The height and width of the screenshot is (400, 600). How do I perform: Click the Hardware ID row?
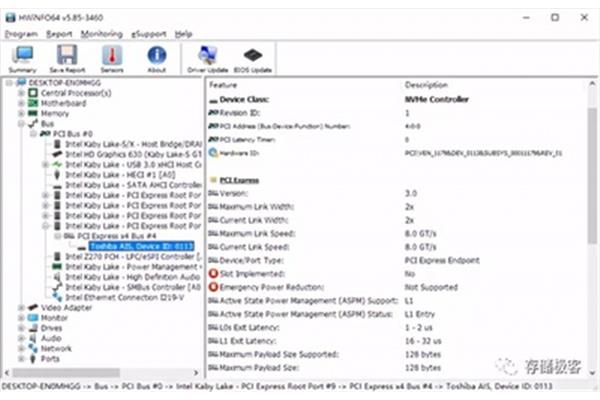click(396, 153)
